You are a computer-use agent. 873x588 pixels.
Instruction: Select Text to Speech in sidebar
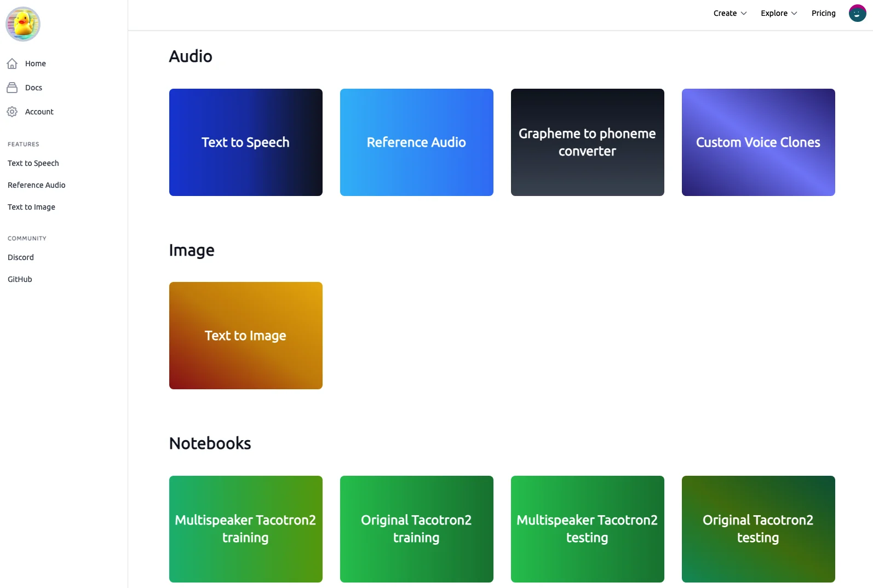[33, 163]
